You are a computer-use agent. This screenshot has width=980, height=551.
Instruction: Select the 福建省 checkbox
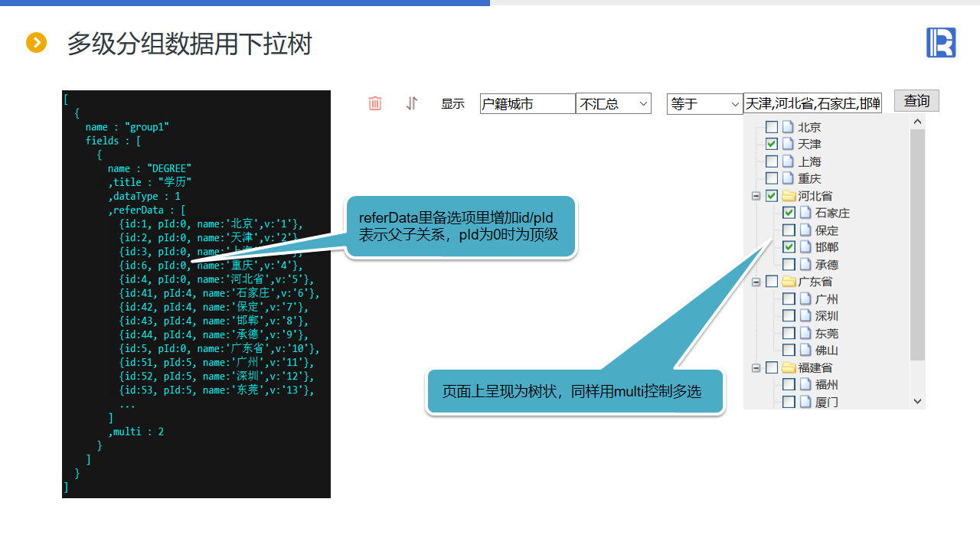[772, 368]
